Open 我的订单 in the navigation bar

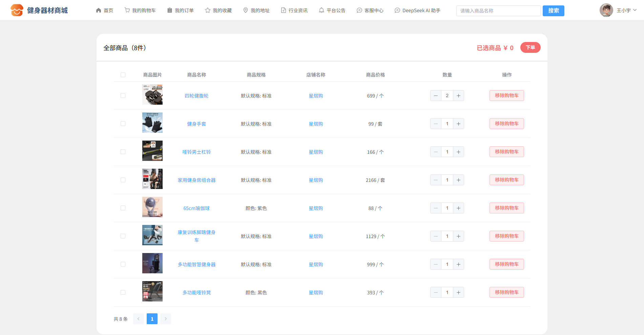(181, 11)
